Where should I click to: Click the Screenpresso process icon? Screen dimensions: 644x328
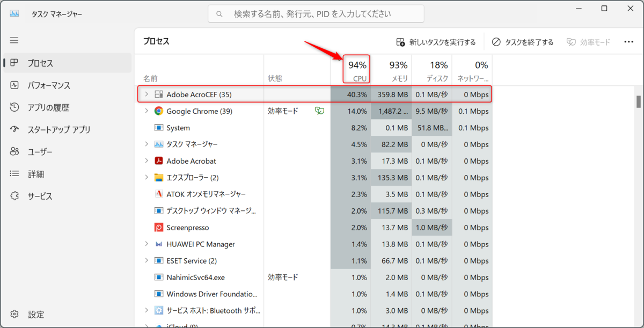click(159, 228)
